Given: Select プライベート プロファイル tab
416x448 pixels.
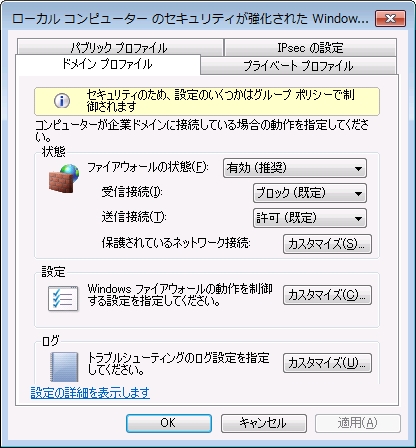Looking at the screenshot, I should point(298,66).
